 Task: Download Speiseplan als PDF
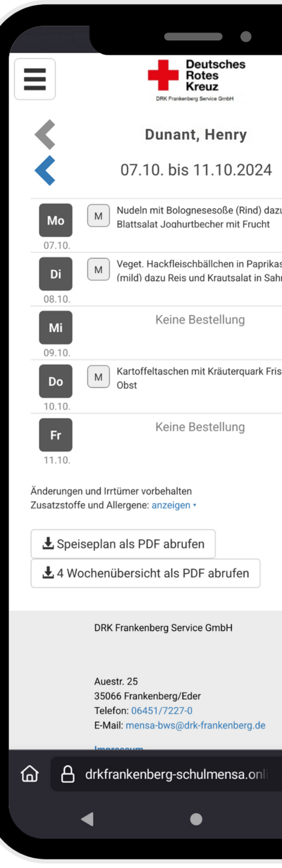[x=123, y=544]
